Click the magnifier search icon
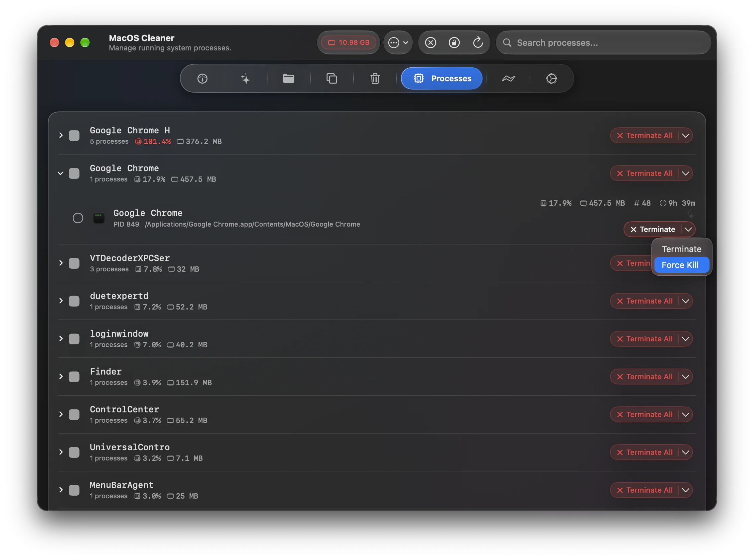This screenshot has height=560, width=754. click(x=507, y=43)
